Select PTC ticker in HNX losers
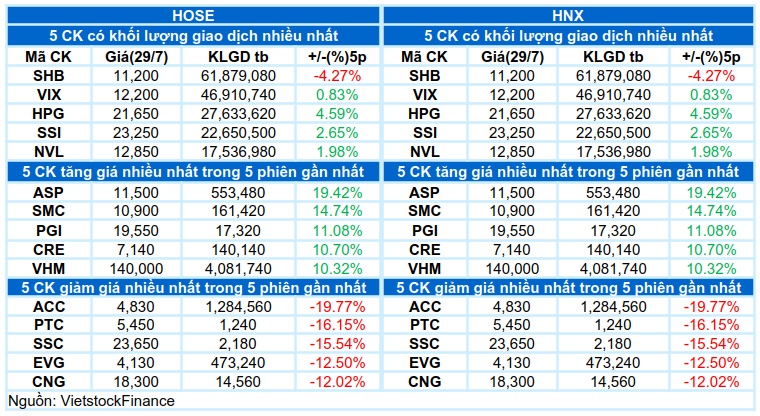Screen dimensions: 760x416 [425, 325]
